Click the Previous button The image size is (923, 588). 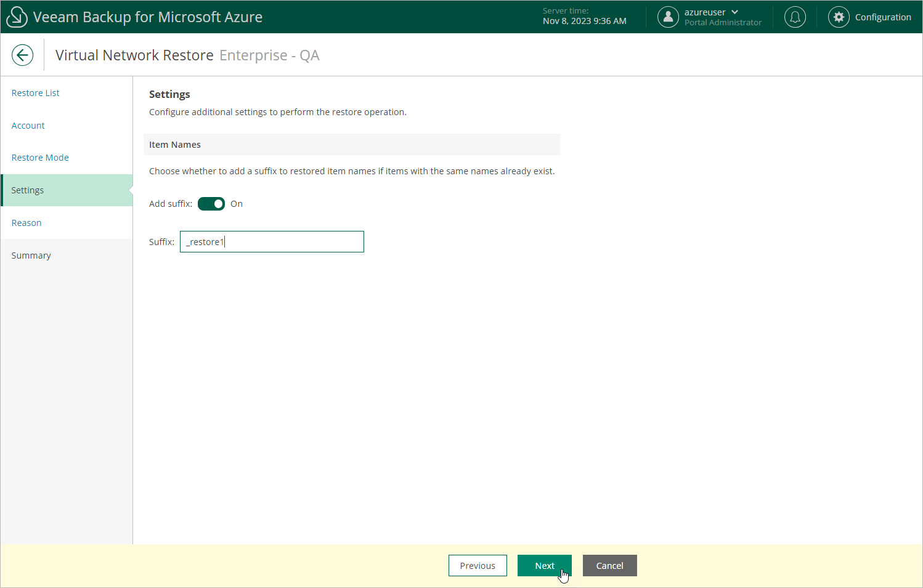(x=478, y=566)
